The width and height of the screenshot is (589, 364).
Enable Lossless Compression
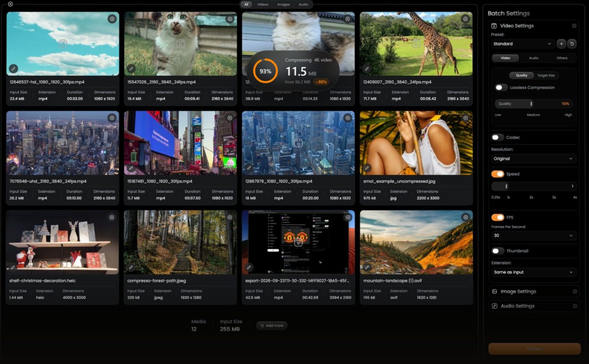tap(501, 87)
